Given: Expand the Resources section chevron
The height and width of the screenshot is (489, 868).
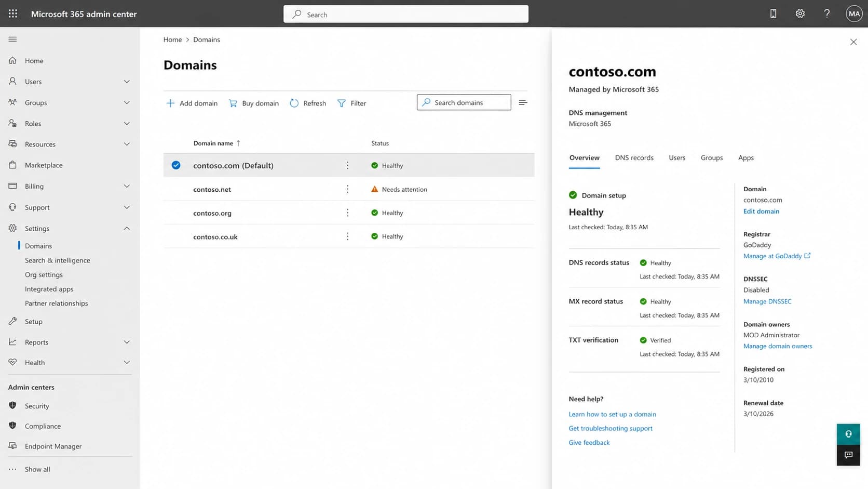Looking at the screenshot, I should pyautogui.click(x=127, y=144).
